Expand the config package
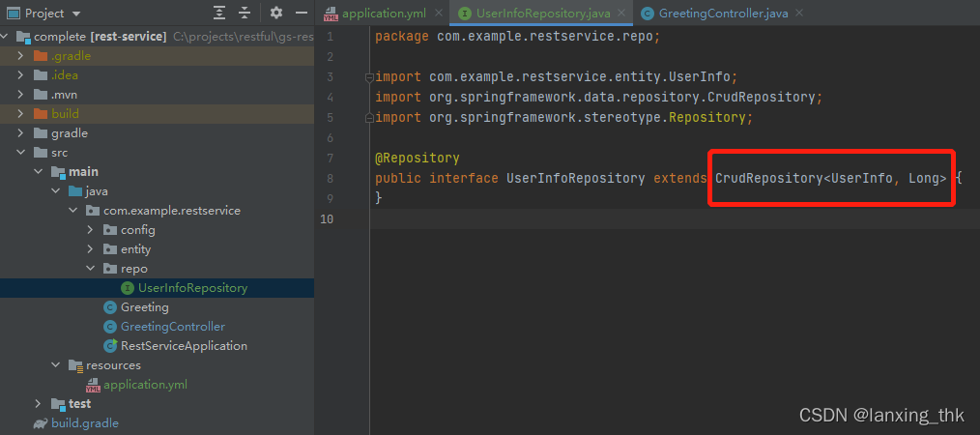The image size is (980, 435). 91,230
